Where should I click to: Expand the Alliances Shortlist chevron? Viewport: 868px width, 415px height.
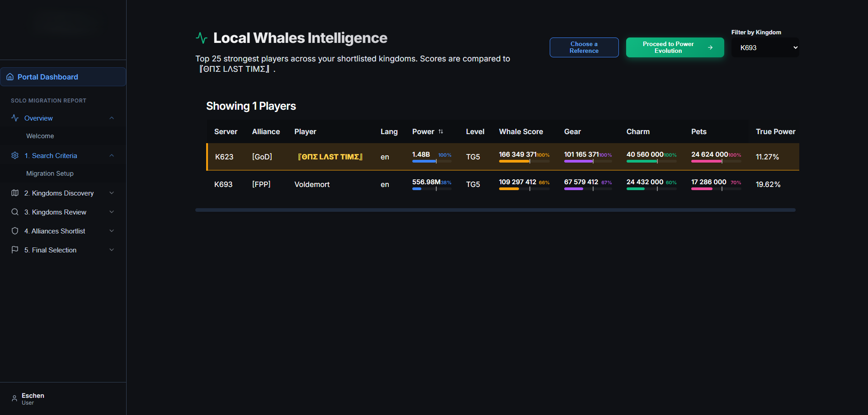point(112,231)
